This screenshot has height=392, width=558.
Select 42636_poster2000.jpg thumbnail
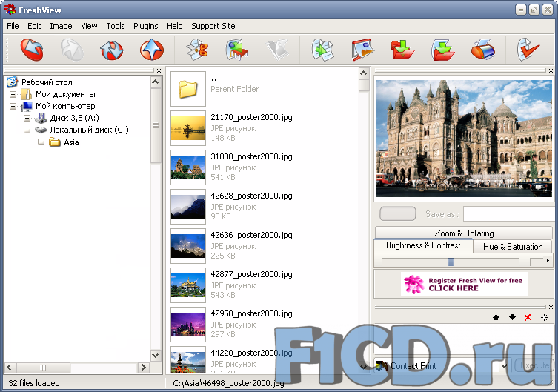click(188, 246)
